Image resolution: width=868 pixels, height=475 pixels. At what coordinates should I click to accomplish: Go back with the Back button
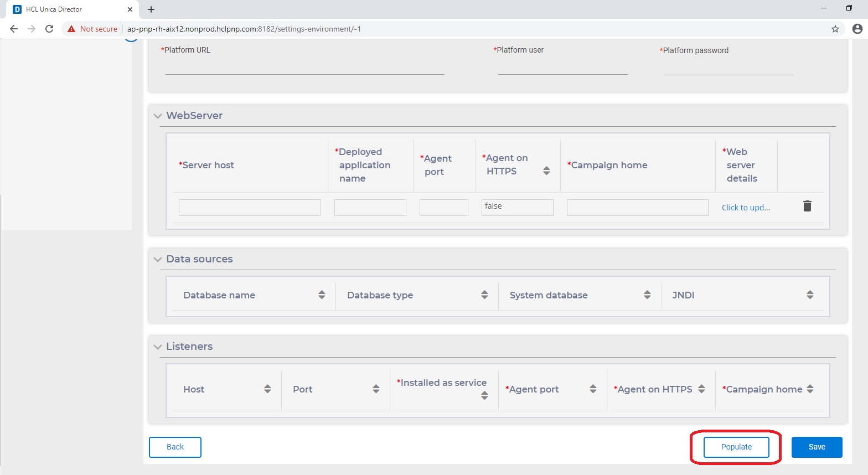click(x=175, y=447)
